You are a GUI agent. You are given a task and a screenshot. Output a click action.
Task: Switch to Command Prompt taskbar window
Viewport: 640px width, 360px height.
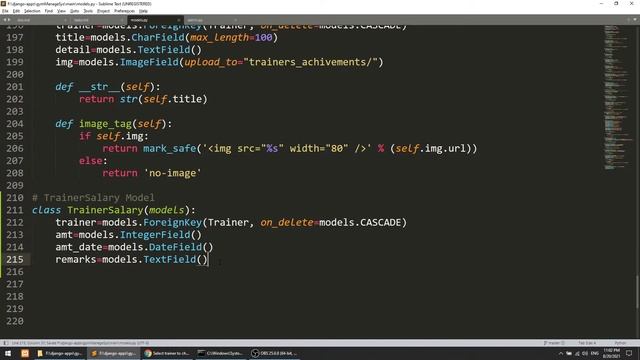click(x=220, y=353)
